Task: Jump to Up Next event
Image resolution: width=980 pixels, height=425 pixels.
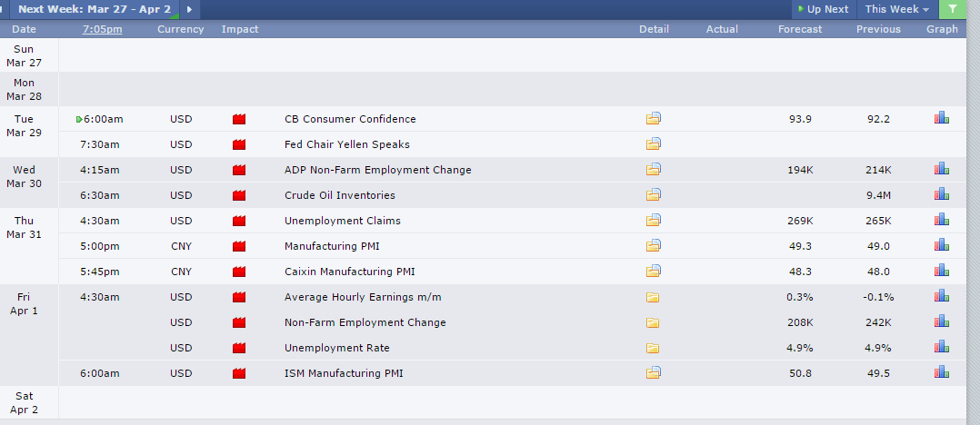Action: pyautogui.click(x=823, y=9)
